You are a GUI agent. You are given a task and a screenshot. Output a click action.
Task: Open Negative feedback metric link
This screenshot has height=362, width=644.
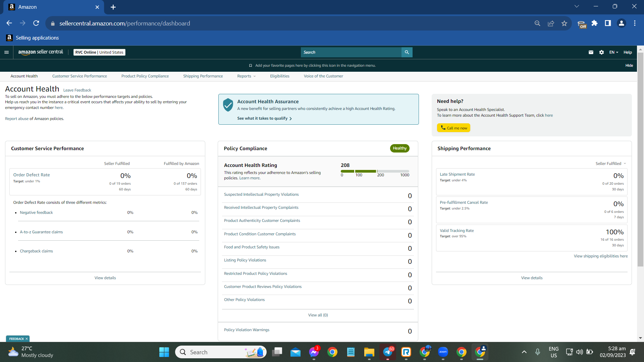36,213
